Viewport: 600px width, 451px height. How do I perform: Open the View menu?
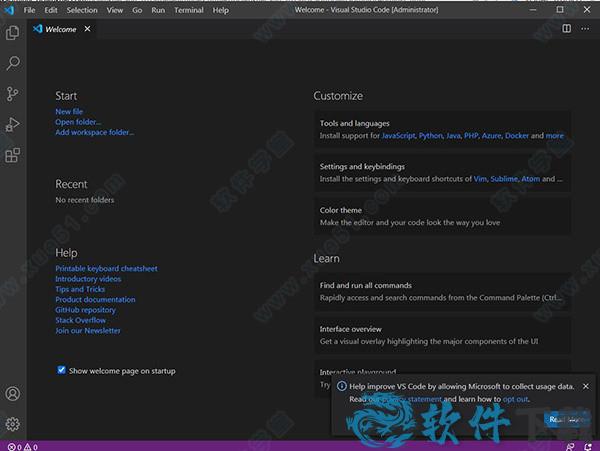tap(115, 10)
